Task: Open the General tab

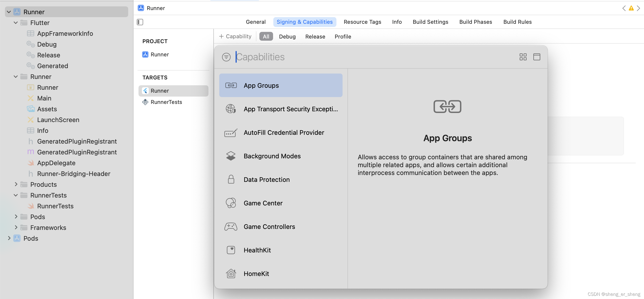Action: tap(255, 22)
